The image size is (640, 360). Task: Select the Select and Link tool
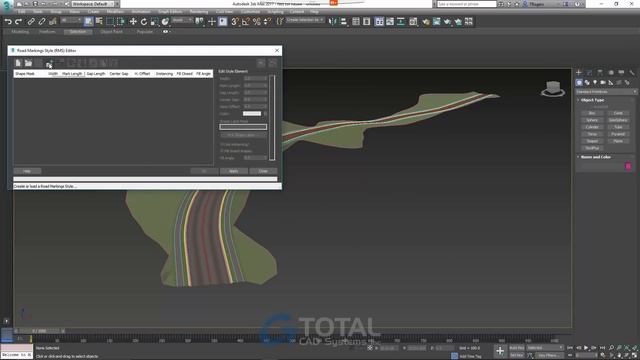(x=31, y=22)
